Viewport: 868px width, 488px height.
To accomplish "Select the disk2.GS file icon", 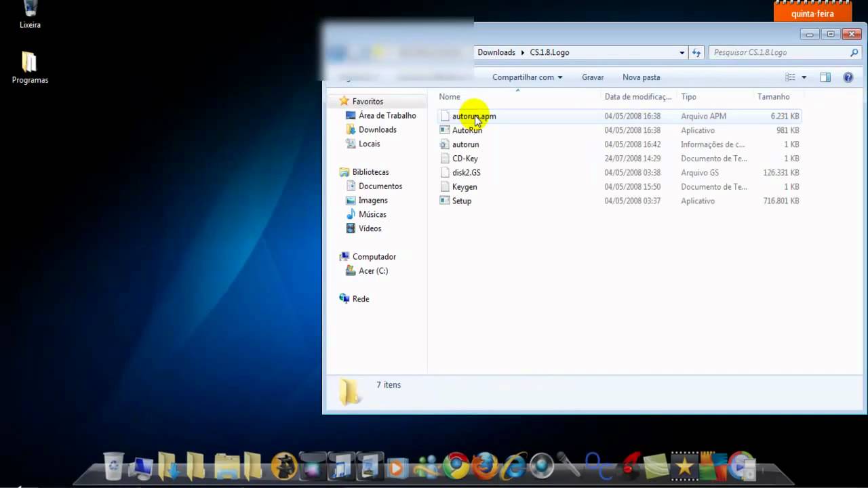I will tap(445, 173).
